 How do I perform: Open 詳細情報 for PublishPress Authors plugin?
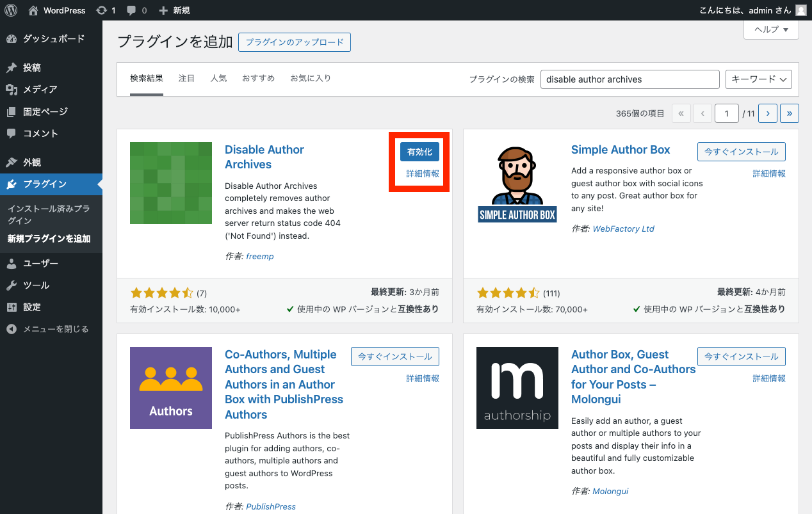coord(423,378)
